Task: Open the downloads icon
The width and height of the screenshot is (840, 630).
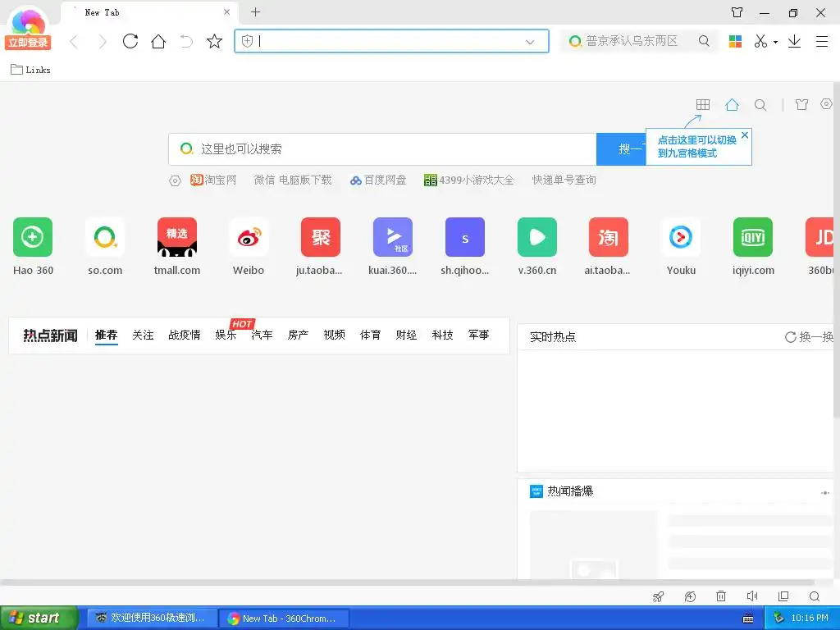Action: (794, 41)
